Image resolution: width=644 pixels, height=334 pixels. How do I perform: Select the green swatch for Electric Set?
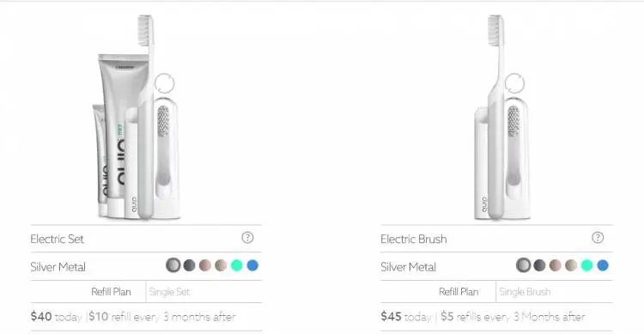click(x=237, y=265)
